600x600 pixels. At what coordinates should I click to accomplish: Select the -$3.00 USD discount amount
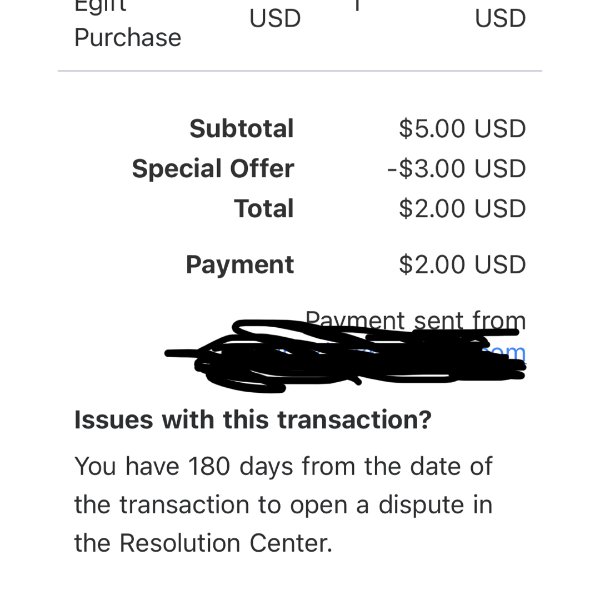[x=457, y=169]
